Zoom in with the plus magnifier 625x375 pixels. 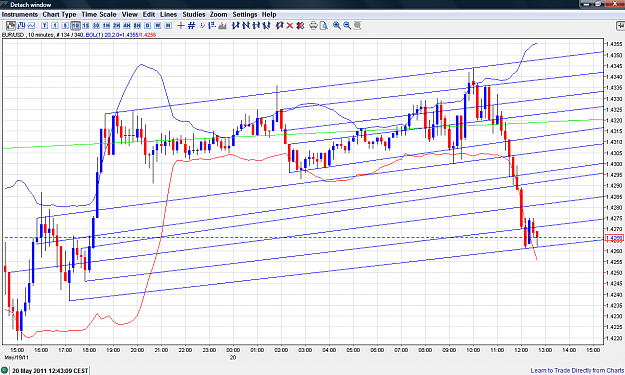(x=337, y=26)
